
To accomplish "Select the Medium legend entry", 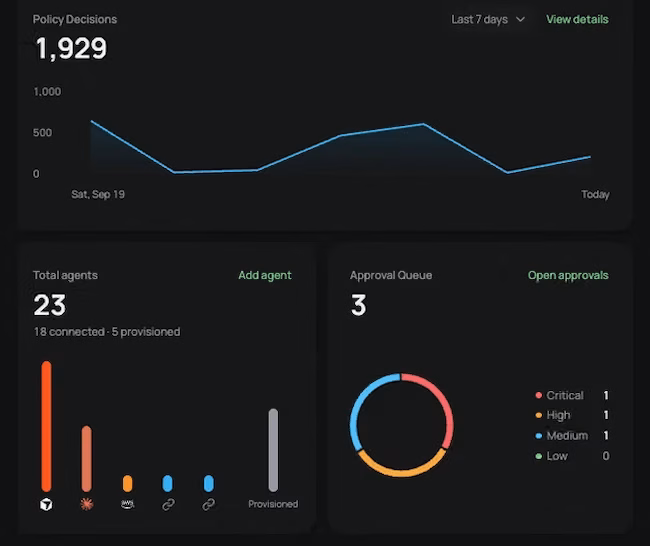I will click(x=572, y=435).
